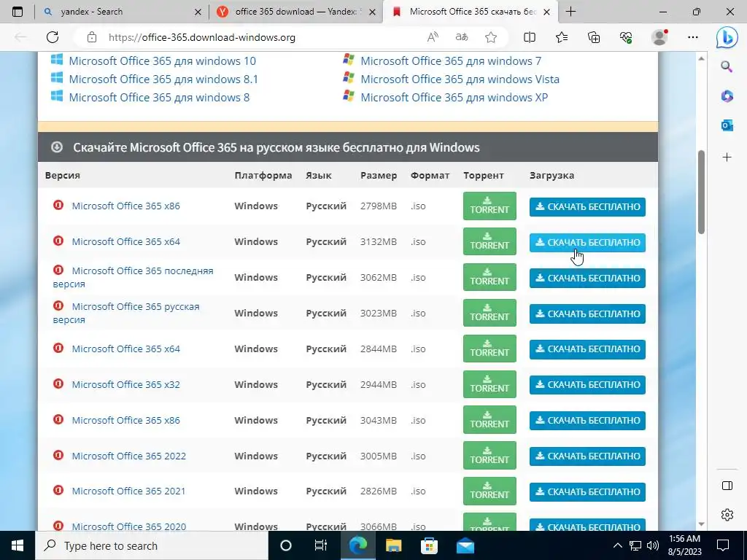Click СКАЧАТЬ БЕСПЛАТНО for the x32 row
747x560 pixels.
tap(587, 385)
